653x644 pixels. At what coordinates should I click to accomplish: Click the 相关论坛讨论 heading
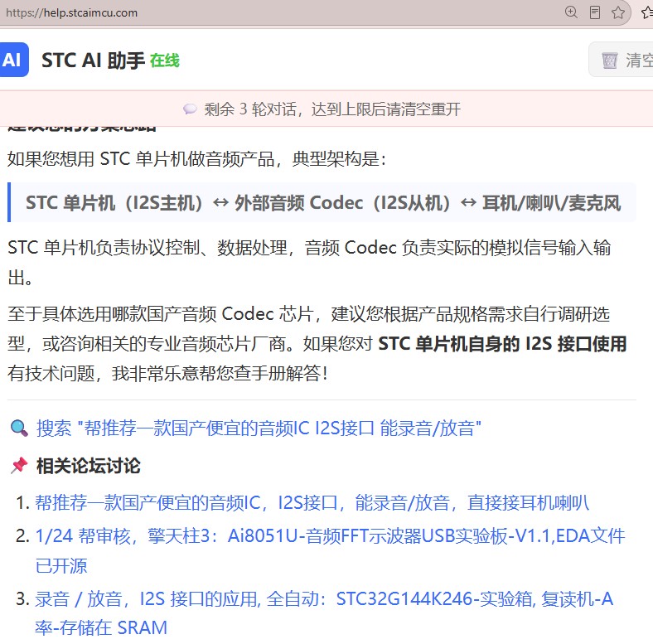[x=89, y=466]
